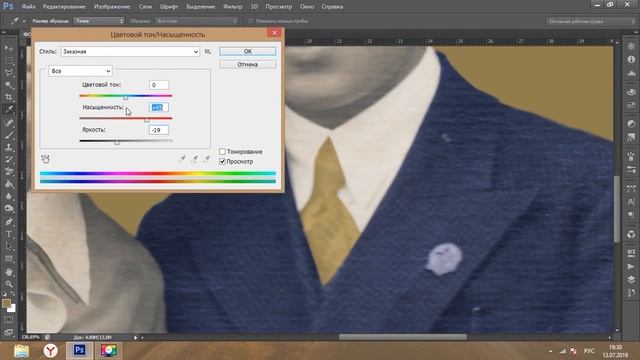This screenshot has height=360, width=640.
Task: Open the sample size Точка dropdown
Action: click(99, 21)
